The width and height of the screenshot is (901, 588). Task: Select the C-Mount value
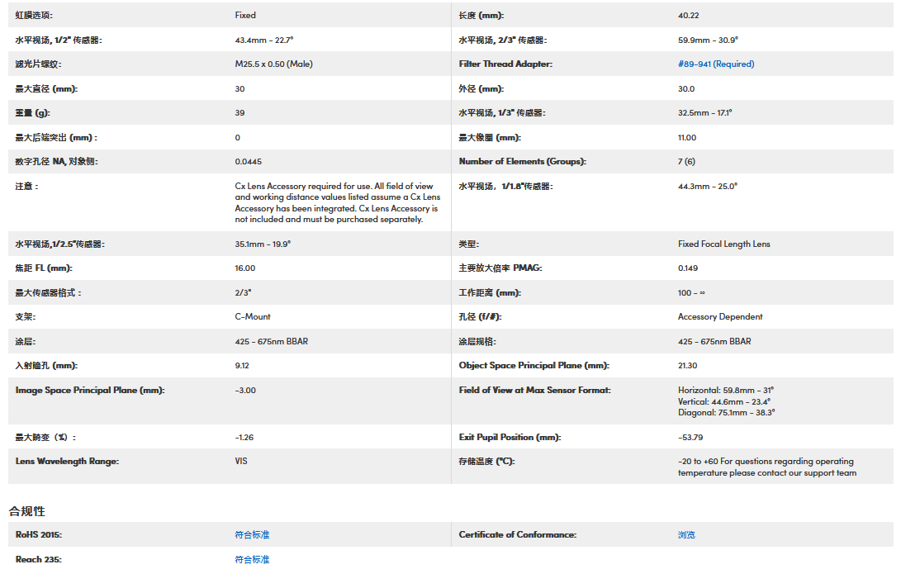pos(253,317)
